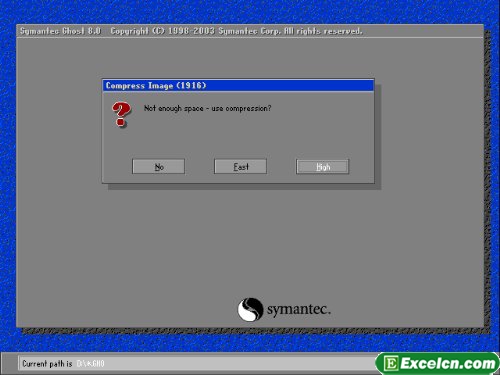Select the High compression button

(x=322, y=166)
